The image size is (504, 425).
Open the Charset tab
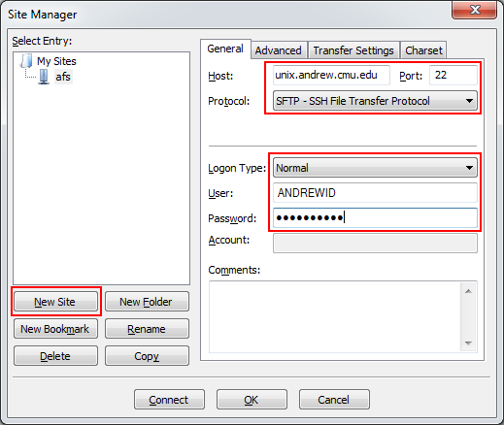[x=423, y=50]
